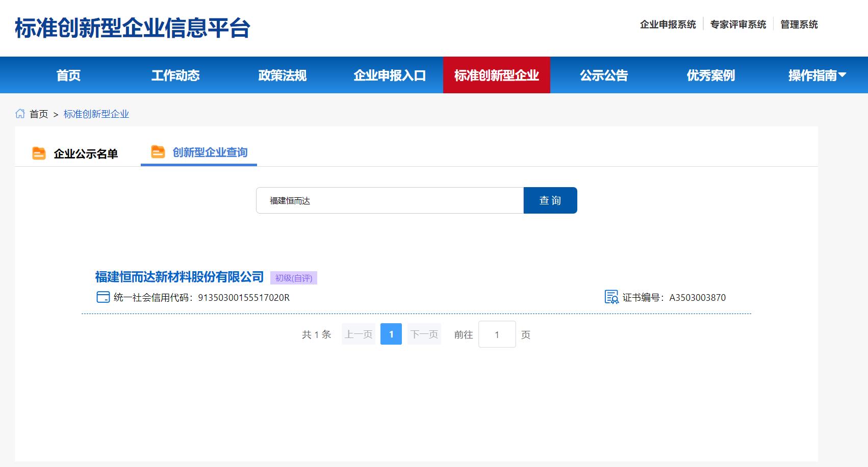Select 标准创新型企业 in the navigation bar
The image size is (868, 467).
(496, 75)
